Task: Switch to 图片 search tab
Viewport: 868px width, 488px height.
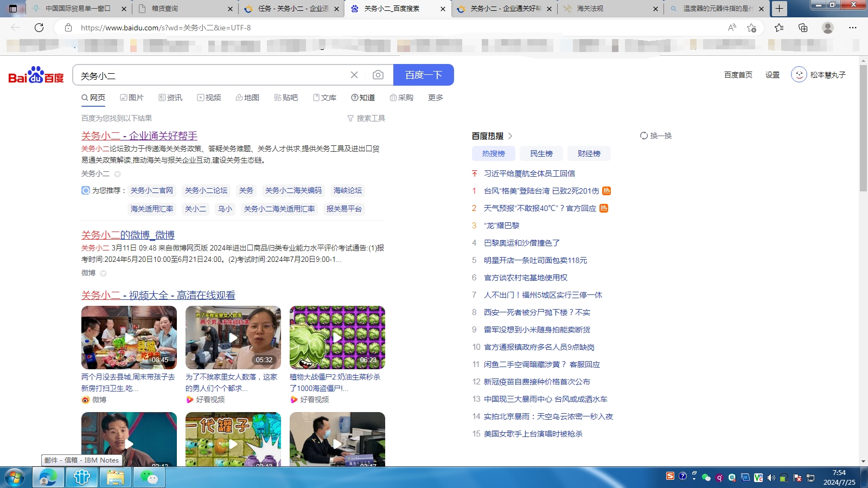Action: 132,98
